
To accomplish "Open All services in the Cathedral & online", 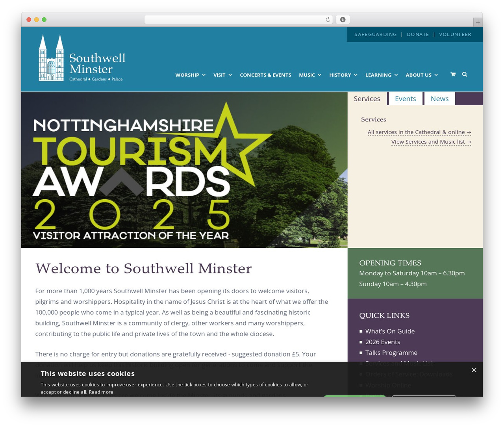I will click(419, 132).
